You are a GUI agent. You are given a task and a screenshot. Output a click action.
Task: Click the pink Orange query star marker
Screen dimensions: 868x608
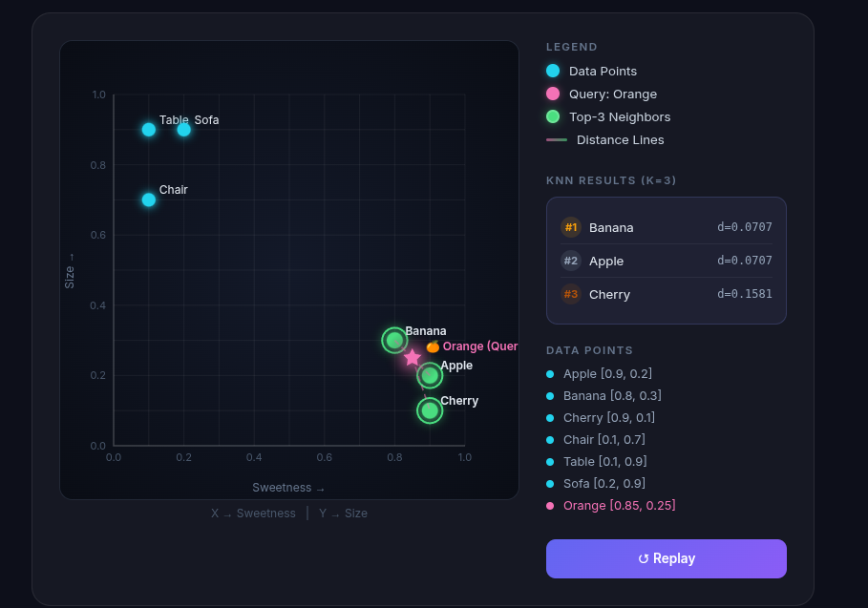[412, 358]
